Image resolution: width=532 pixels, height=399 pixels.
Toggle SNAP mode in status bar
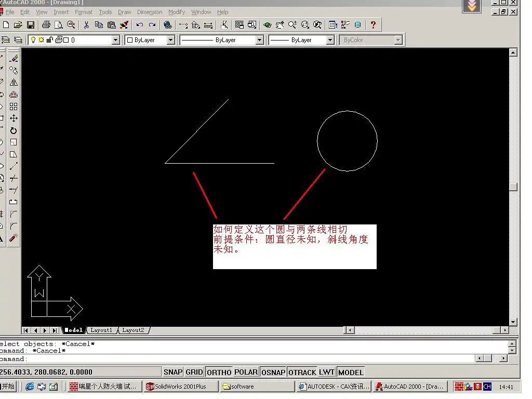pos(173,372)
